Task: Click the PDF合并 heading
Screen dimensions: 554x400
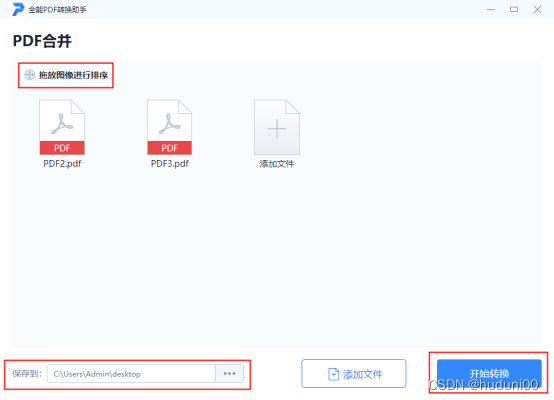Action: tap(42, 41)
